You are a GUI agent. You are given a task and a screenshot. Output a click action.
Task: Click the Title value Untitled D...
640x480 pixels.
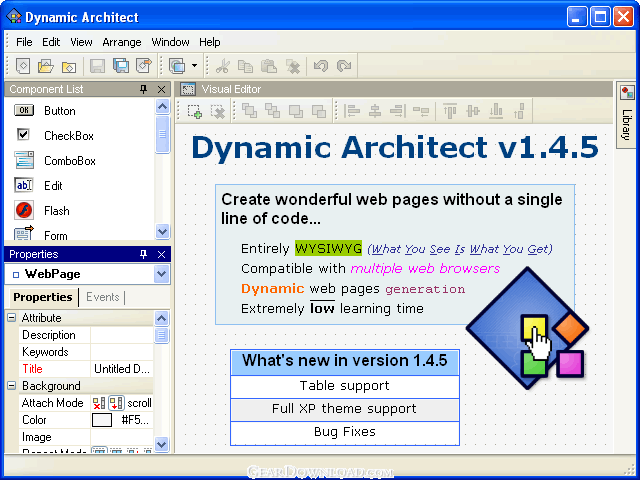tap(122, 369)
